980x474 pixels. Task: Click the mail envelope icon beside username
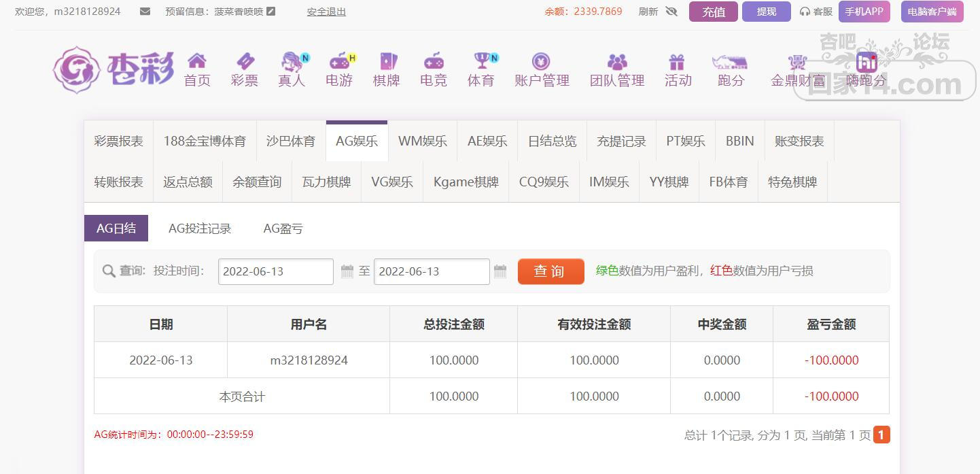145,12
